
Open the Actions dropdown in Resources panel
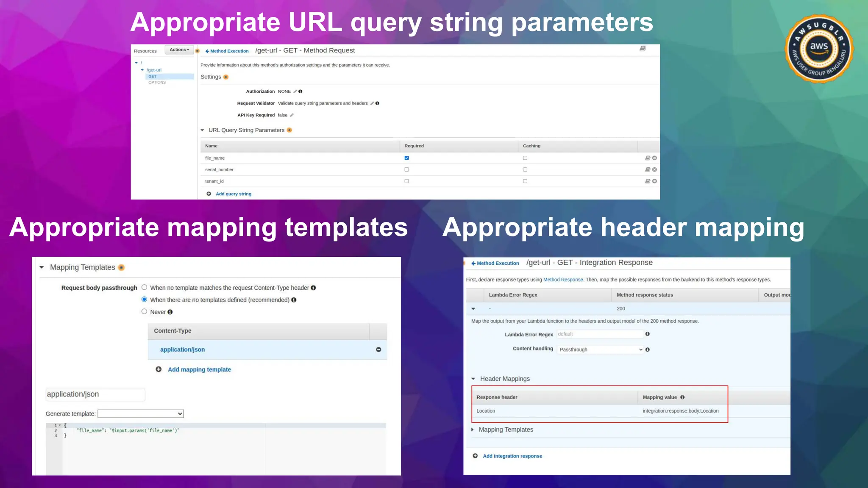point(179,50)
